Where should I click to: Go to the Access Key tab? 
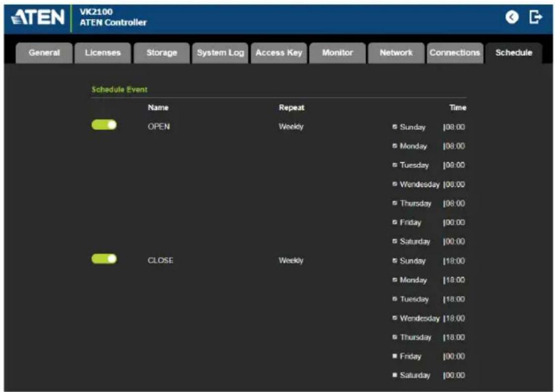(279, 53)
